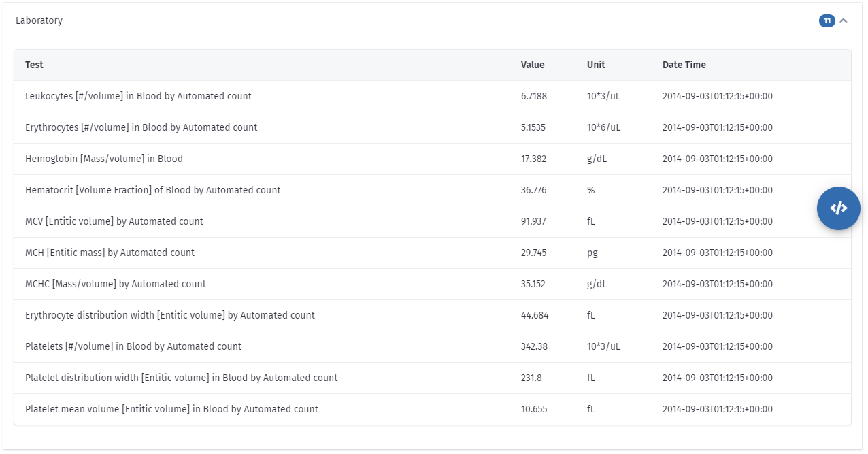
Task: Click the value 10.655
Action: [x=534, y=409]
